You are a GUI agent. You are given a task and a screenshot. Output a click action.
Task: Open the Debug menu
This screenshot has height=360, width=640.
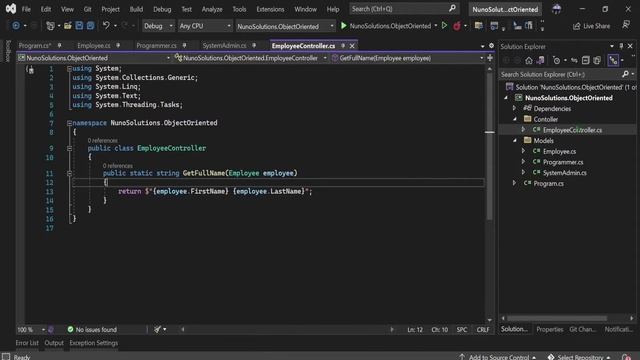coord(162,9)
